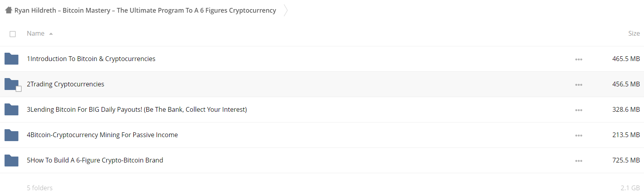Open 3Lending Bitcoin For BIG Daily Payouts link
Image resolution: width=644 pixels, height=195 pixels.
(x=137, y=109)
